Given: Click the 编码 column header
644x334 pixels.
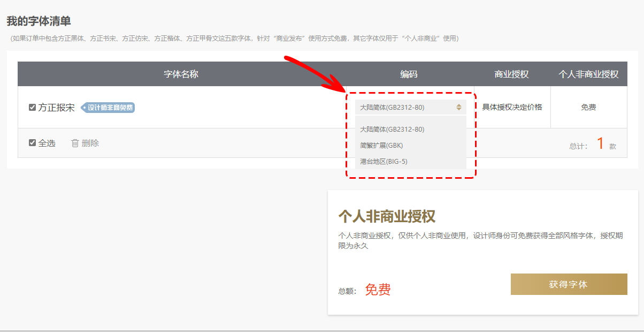Looking at the screenshot, I should 409,74.
